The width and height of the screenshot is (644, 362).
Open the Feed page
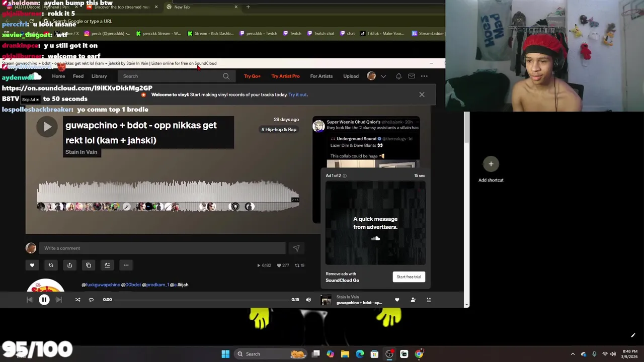coord(78,76)
